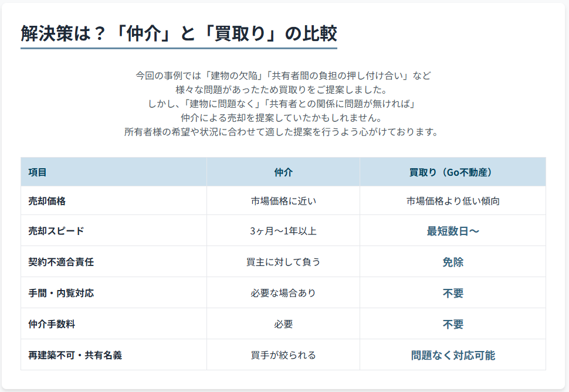Select the 売却価格 row label
569x392 pixels.
(47, 201)
